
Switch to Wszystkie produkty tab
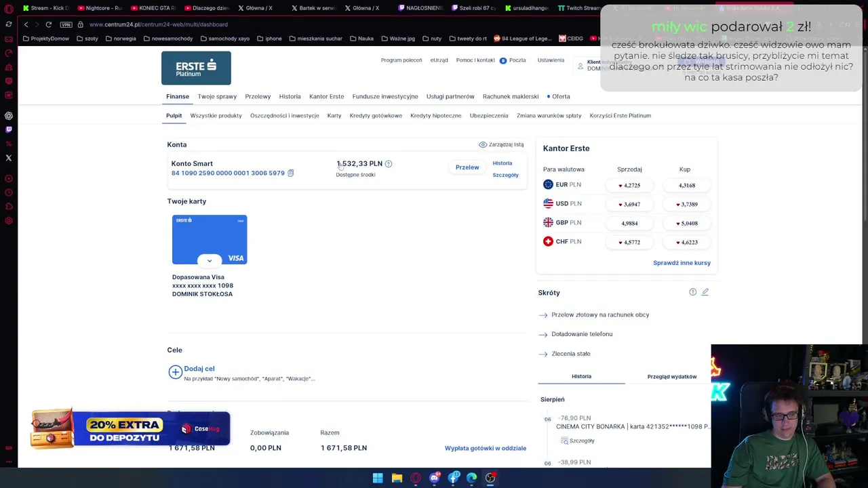coord(216,116)
